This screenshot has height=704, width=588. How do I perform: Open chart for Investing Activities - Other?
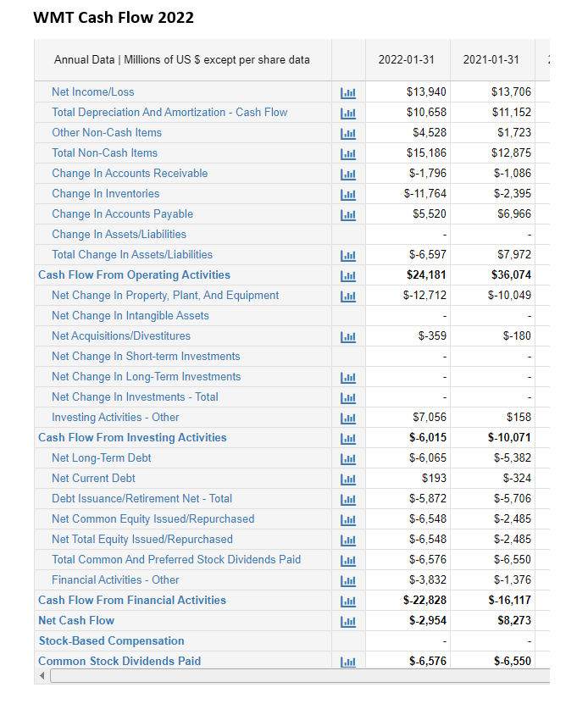[x=348, y=418]
